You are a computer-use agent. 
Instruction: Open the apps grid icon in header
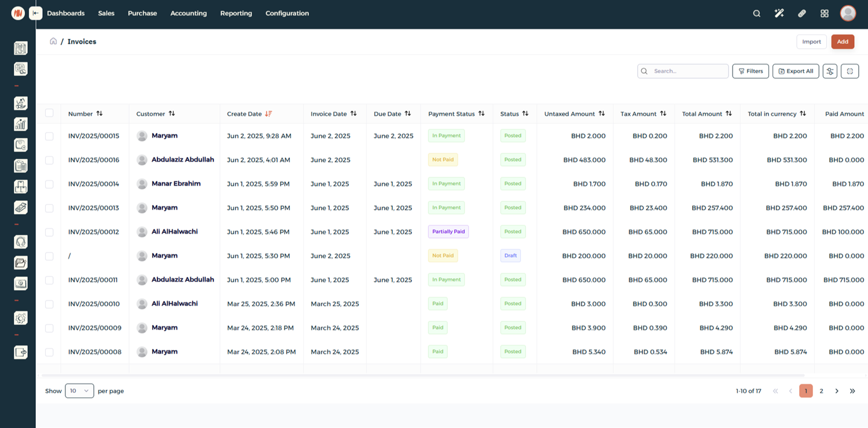(x=825, y=13)
